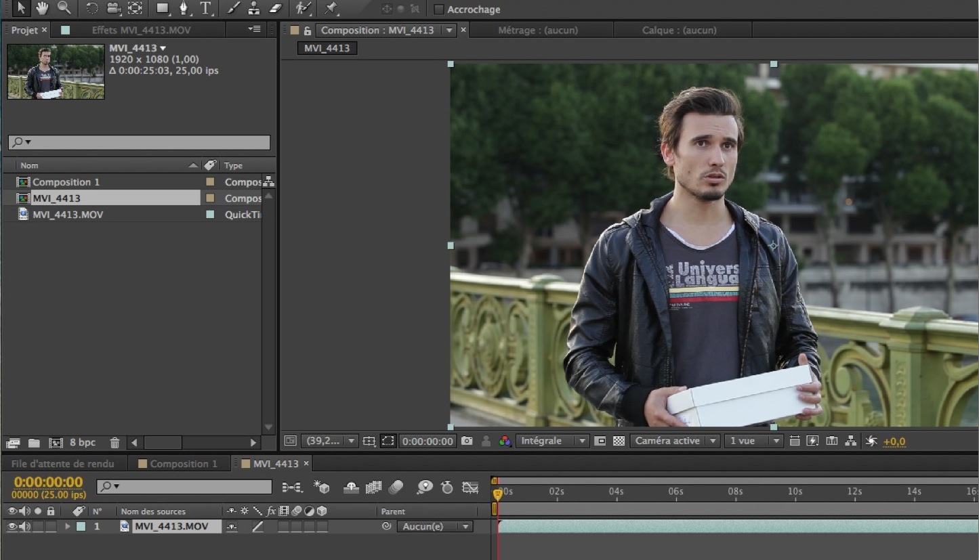Select the Hand tool in the toolbar
Screen dimensions: 979x560
tap(42, 9)
